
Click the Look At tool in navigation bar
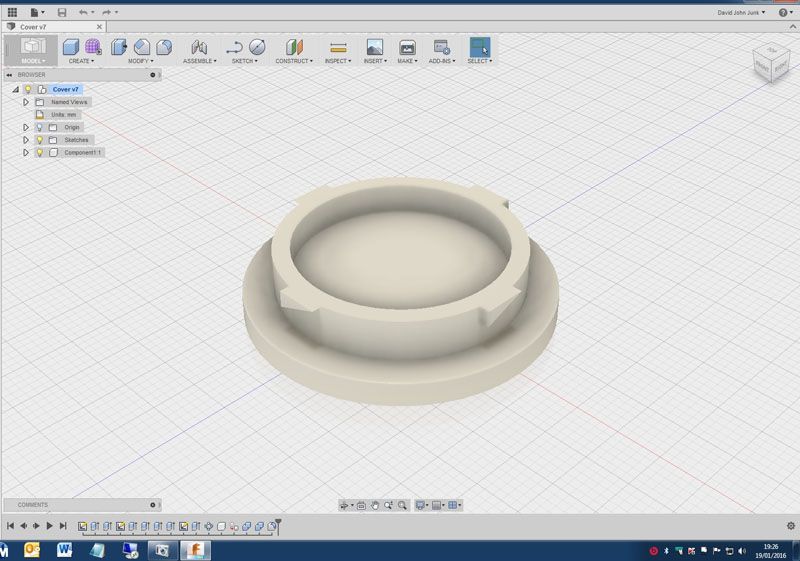(361, 505)
